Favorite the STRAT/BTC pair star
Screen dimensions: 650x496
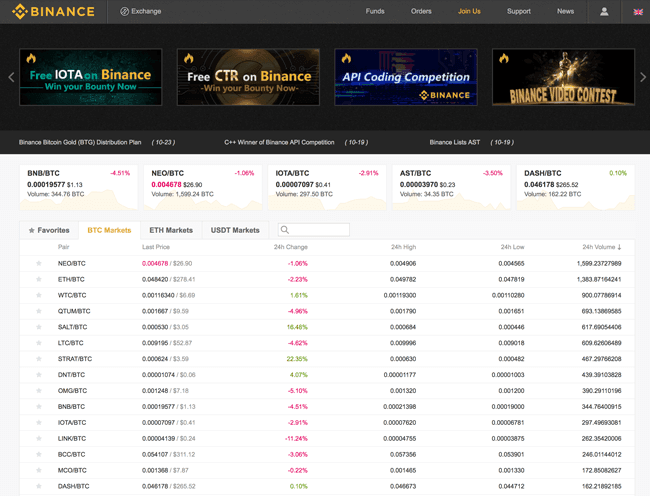39,359
